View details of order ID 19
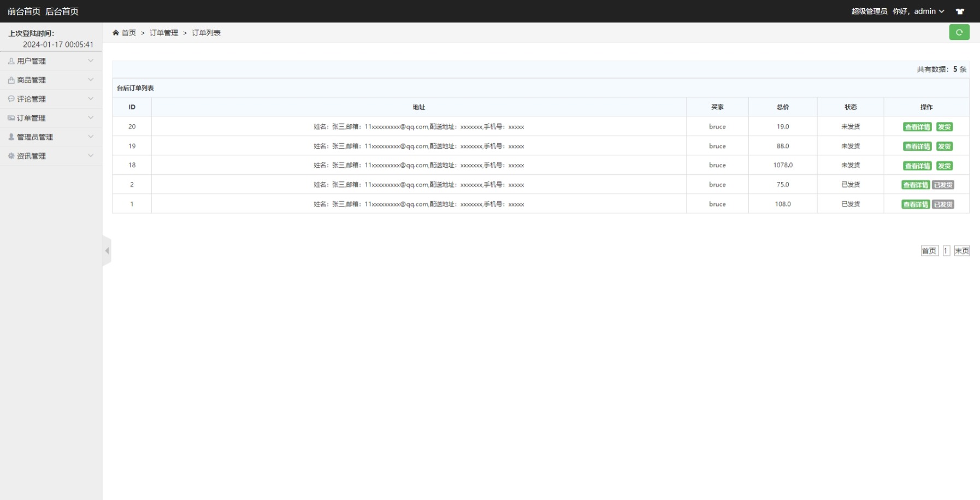 917,146
